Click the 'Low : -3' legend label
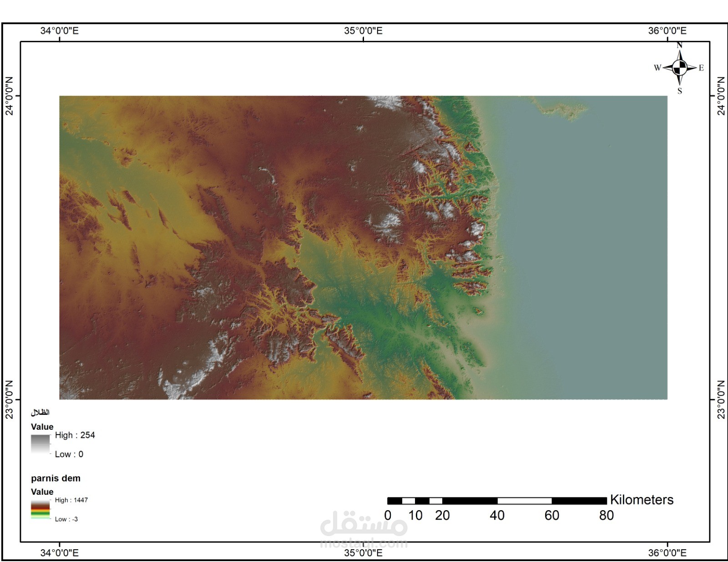Screen dimensions: 728x562 pos(66,519)
